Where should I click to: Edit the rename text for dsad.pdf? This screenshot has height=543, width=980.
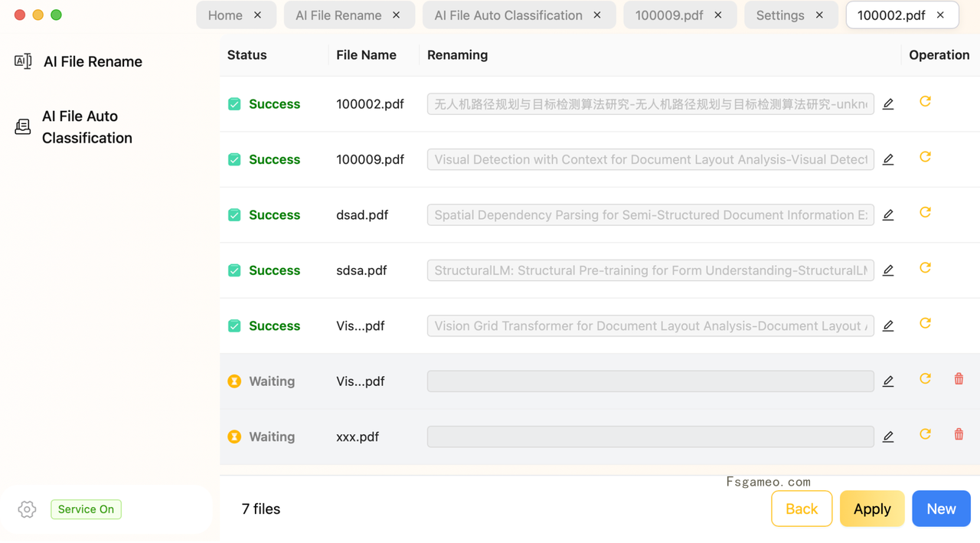[888, 215]
